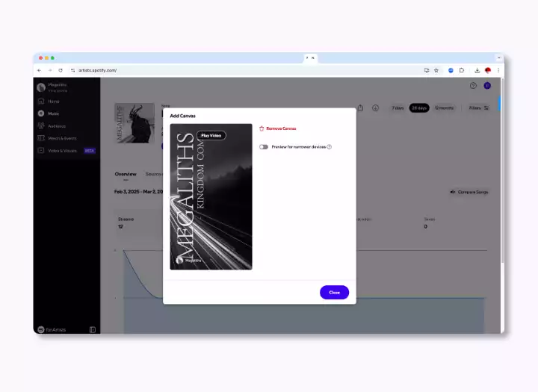Click the trash icon next to Remove Canvas
Image resolution: width=538 pixels, height=392 pixels.
pos(262,128)
